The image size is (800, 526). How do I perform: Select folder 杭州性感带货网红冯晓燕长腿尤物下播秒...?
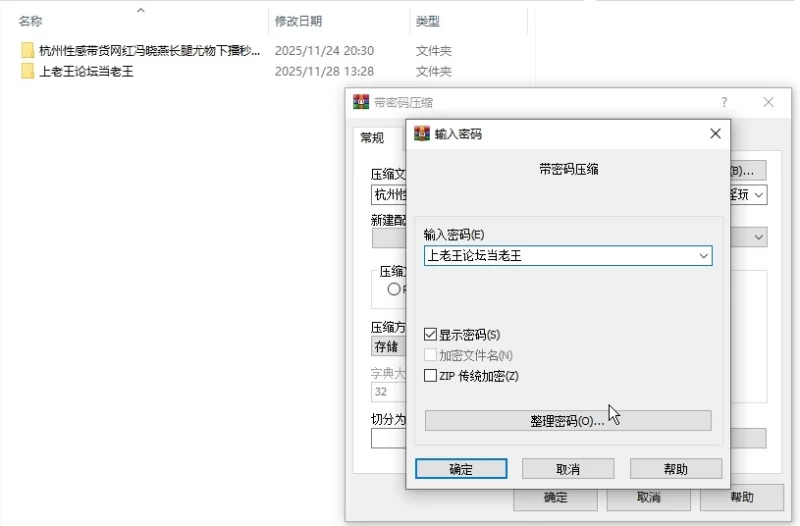(x=149, y=51)
